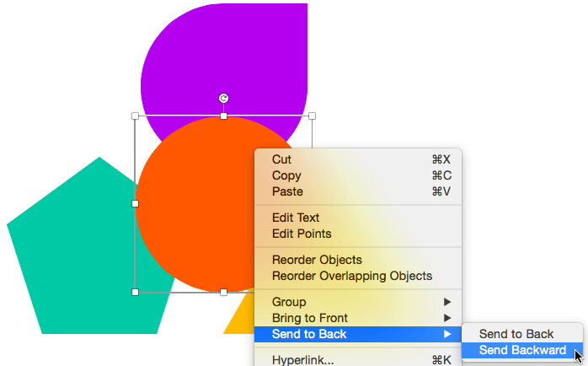Image resolution: width=588 pixels, height=366 pixels.
Task: Select the green pentagon shape
Action: (x=76, y=253)
